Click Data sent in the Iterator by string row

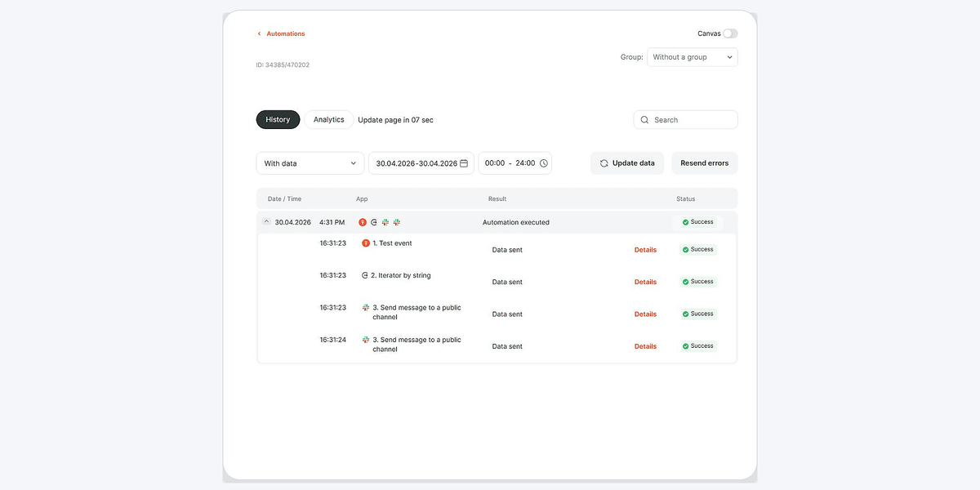[507, 282]
